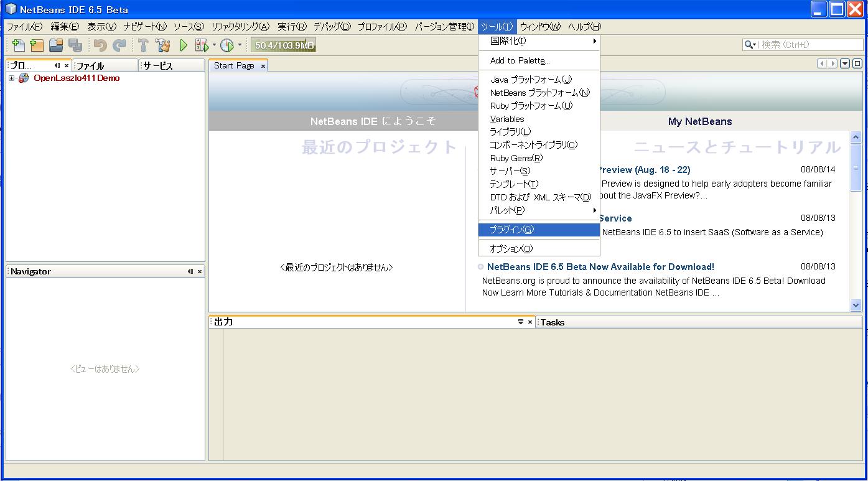
Task: Open the Profile button dropdown arrow
Action: [x=240, y=45]
